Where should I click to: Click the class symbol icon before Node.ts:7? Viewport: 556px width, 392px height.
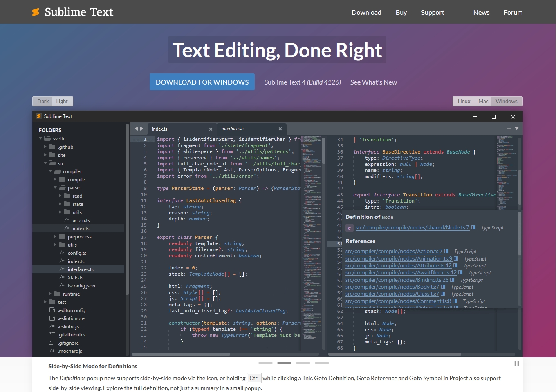click(x=349, y=228)
